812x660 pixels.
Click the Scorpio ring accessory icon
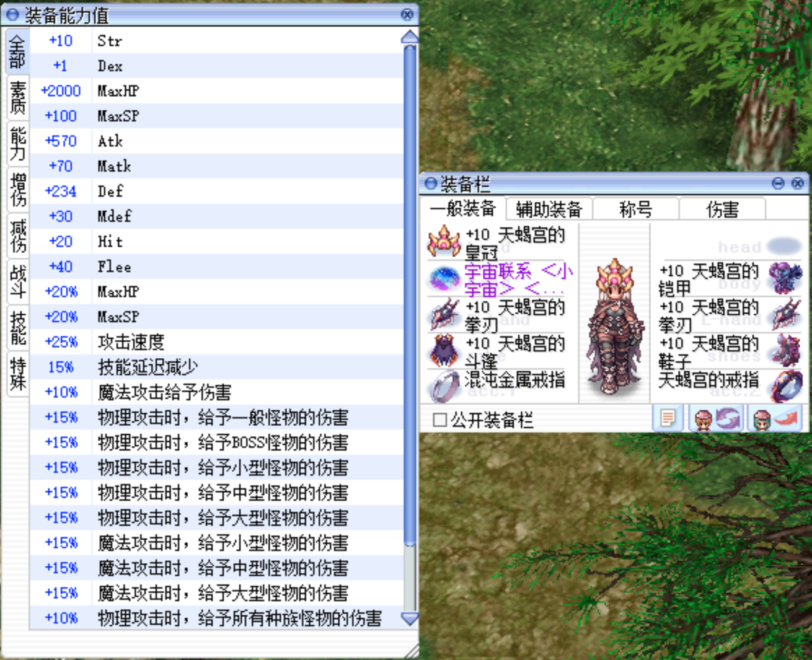[785, 385]
